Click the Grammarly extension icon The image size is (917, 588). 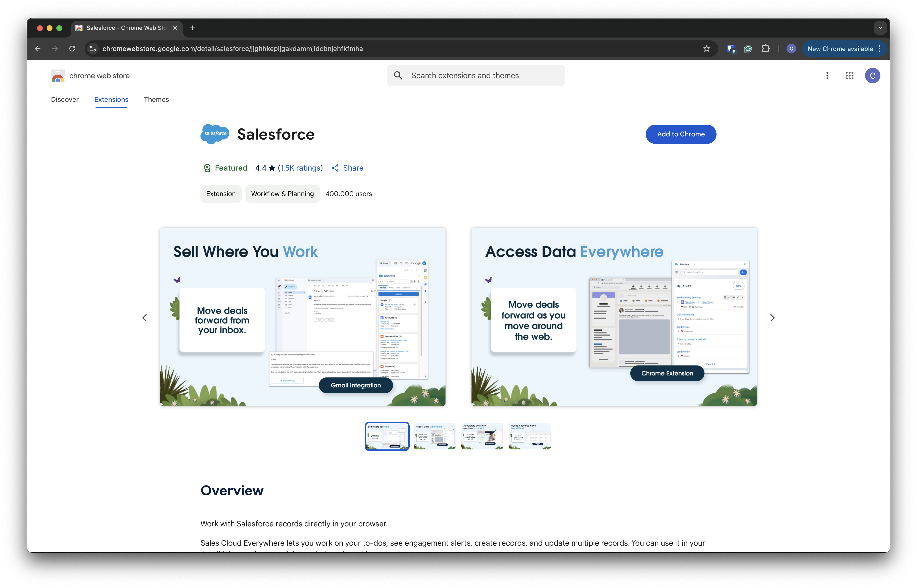point(748,49)
